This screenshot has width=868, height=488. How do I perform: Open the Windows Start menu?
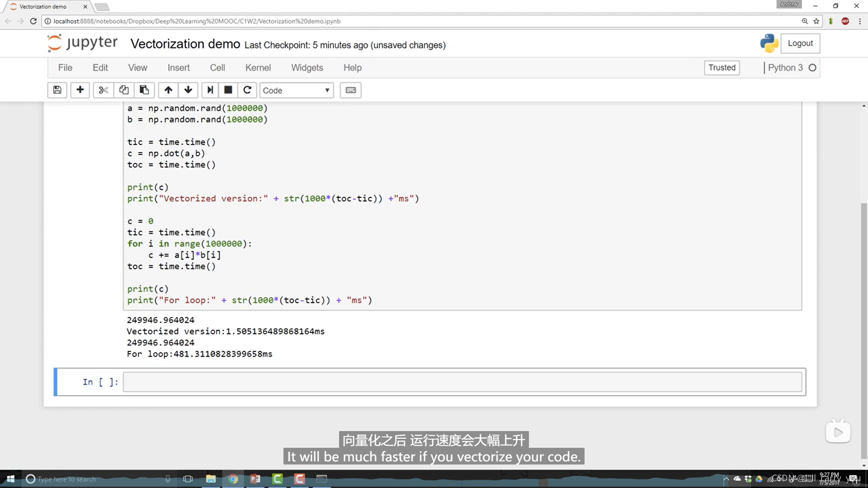(10, 479)
